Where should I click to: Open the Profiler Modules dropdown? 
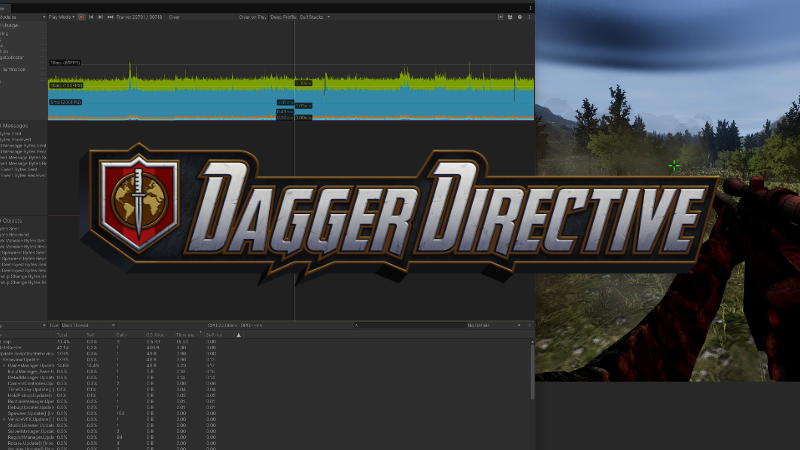click(x=23, y=17)
